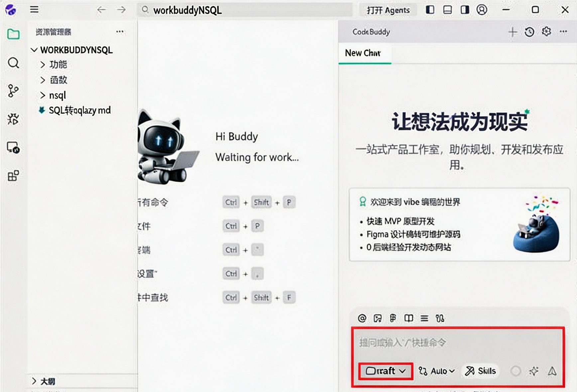The image size is (577, 392).
Task: Close the CodeBuddy window
Action: point(565,10)
